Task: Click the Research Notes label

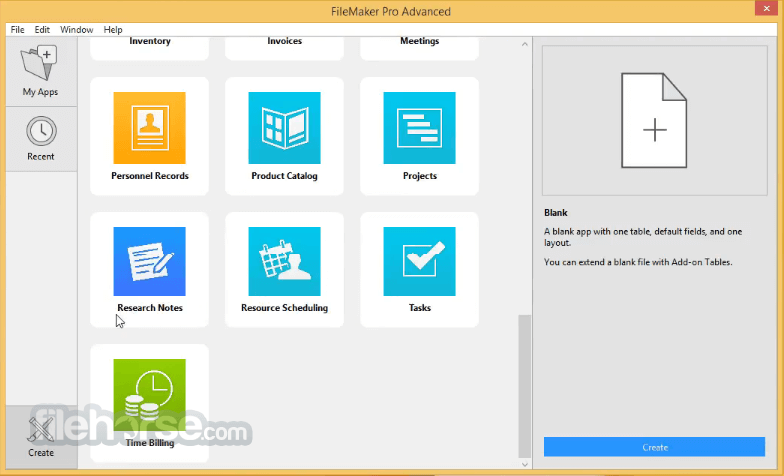Action: [x=150, y=308]
